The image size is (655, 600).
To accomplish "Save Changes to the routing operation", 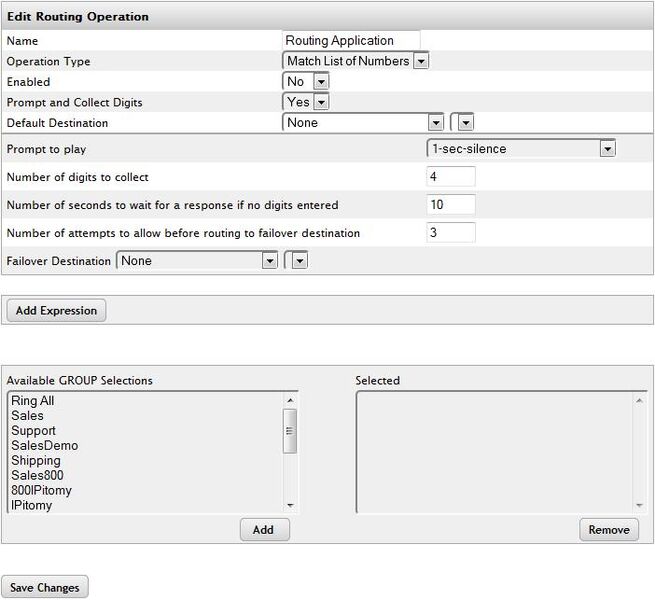I will click(x=45, y=587).
